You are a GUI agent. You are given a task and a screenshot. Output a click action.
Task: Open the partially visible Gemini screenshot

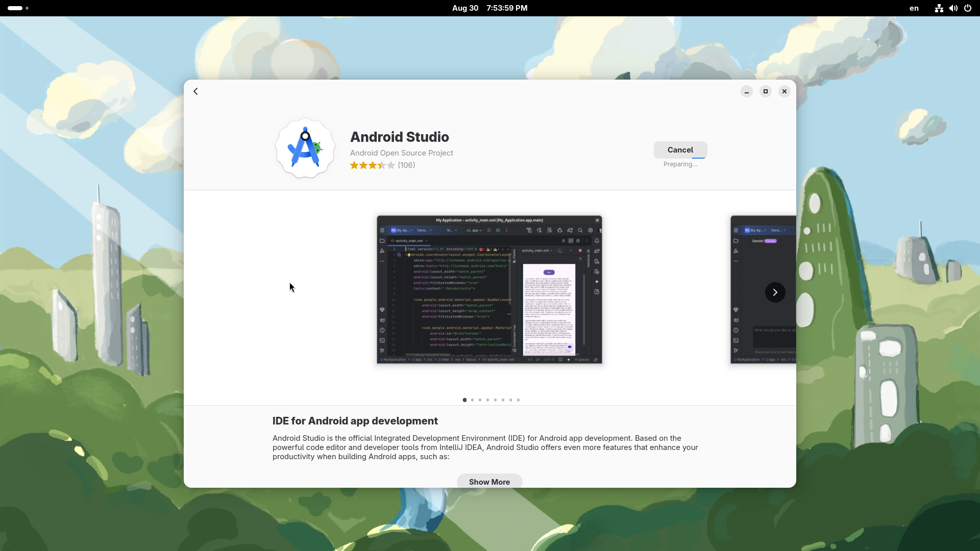click(763, 289)
